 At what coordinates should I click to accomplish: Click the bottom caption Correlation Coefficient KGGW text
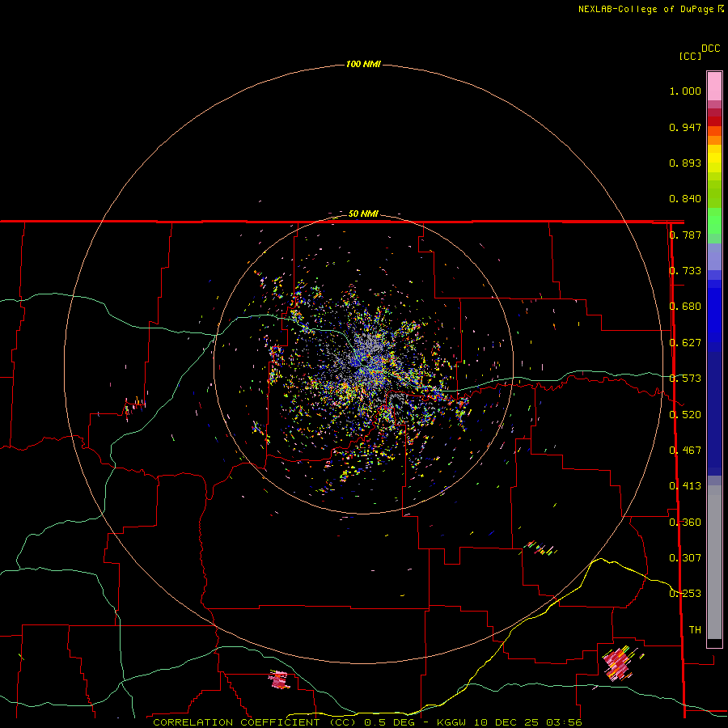click(x=367, y=722)
